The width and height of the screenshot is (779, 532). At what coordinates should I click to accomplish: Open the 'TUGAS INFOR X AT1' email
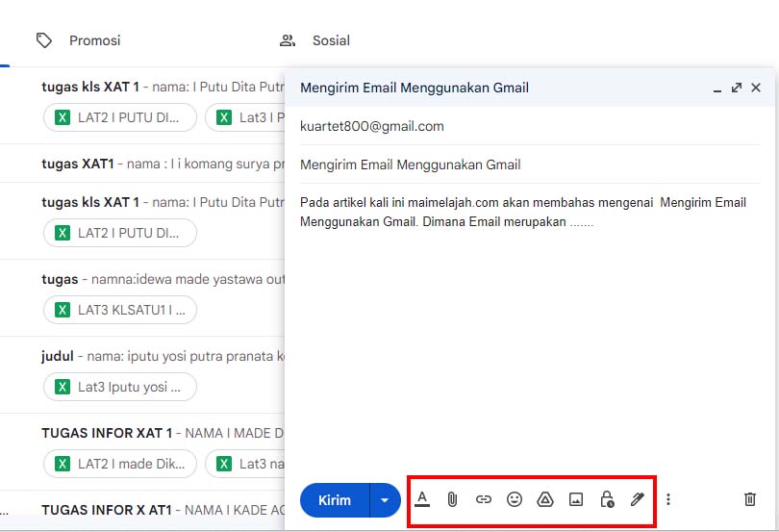(142, 510)
